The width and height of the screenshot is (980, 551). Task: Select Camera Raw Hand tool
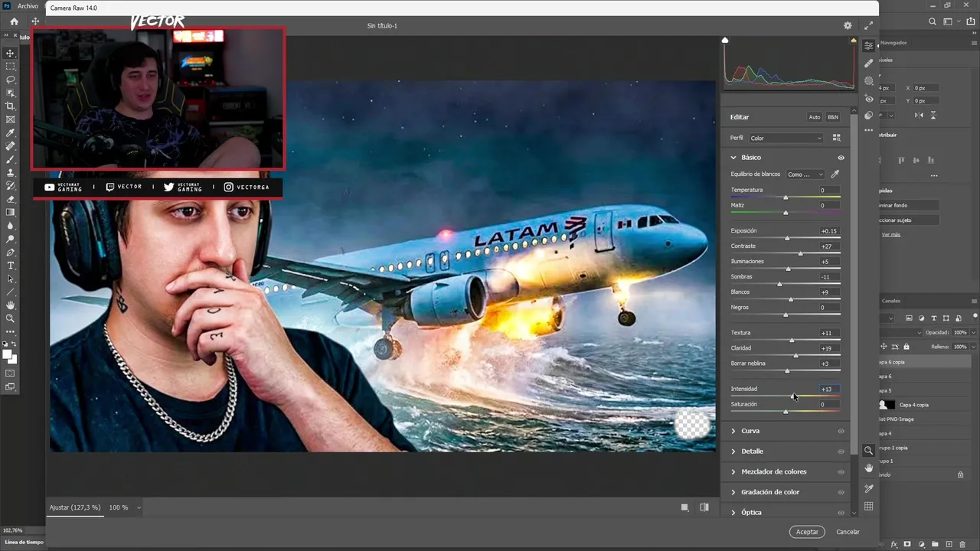pos(869,468)
